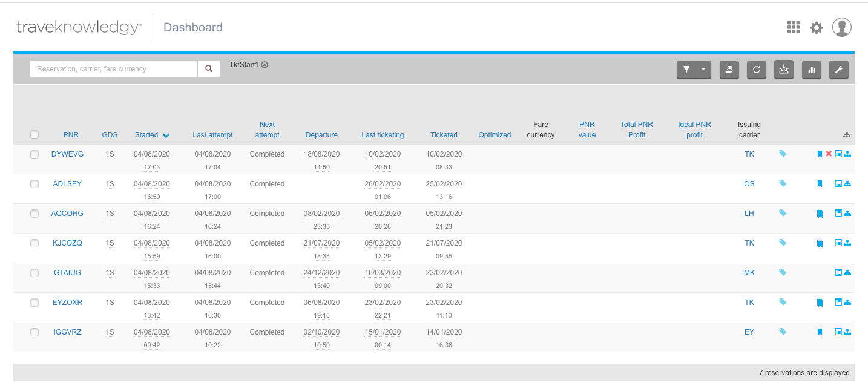
Task: Click the tag icon in ADLSEY row
Action: (x=783, y=183)
